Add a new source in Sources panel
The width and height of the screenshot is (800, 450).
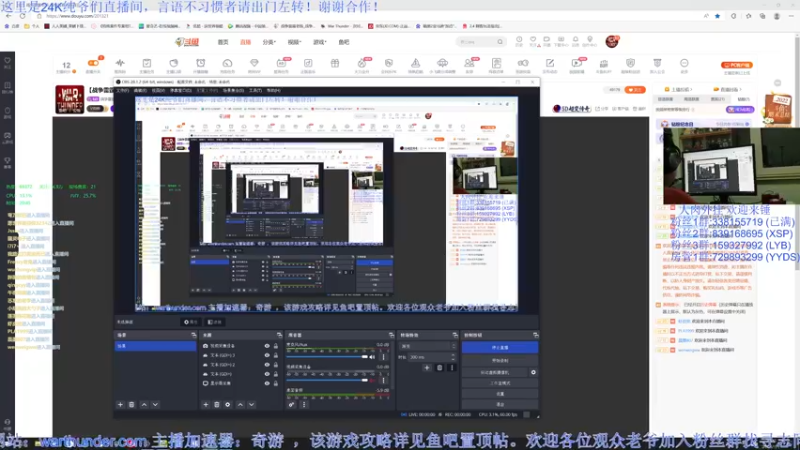pyautogui.click(x=206, y=405)
